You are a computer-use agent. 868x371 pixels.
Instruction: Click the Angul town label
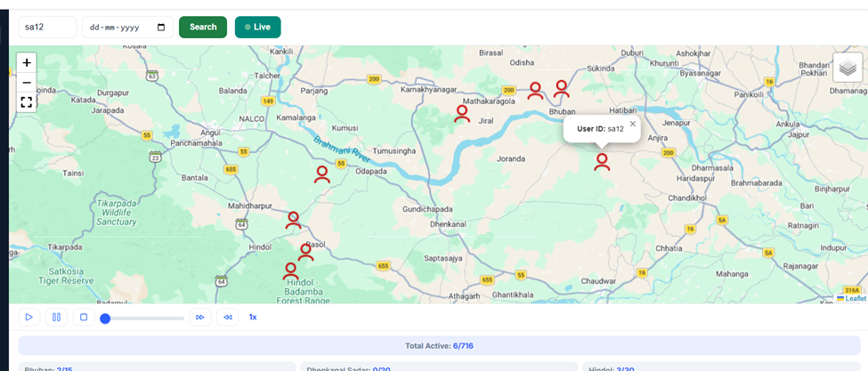210,133
